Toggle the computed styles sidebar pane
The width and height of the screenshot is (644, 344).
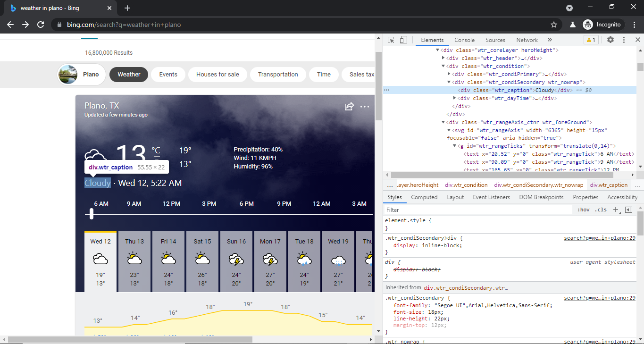click(x=628, y=210)
